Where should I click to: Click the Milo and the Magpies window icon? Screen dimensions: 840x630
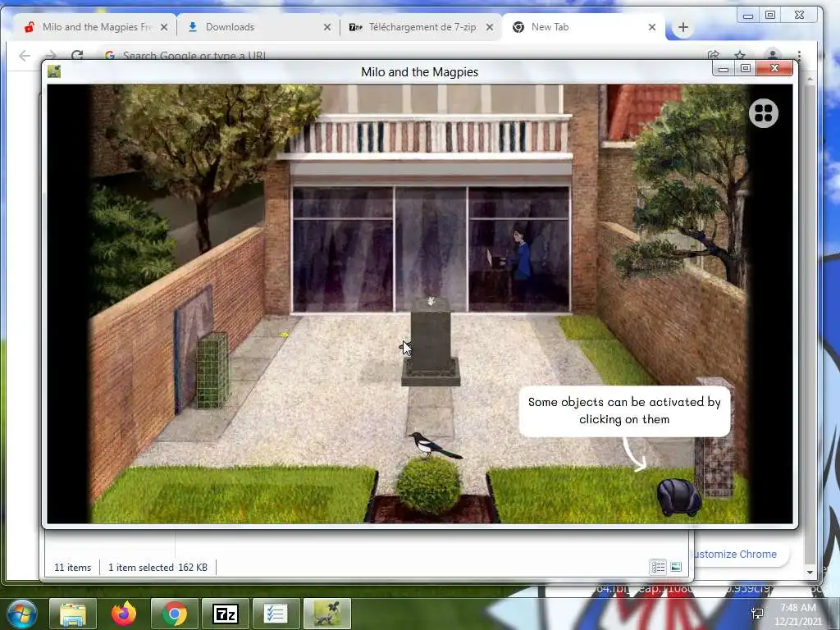[x=54, y=71]
